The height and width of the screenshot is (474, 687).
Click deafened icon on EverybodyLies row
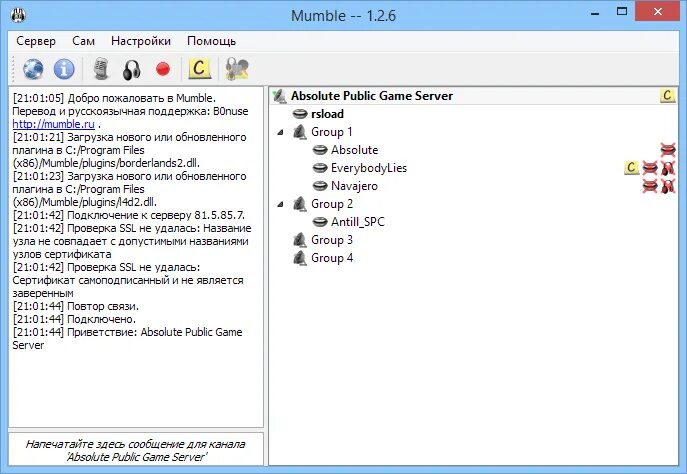click(668, 168)
